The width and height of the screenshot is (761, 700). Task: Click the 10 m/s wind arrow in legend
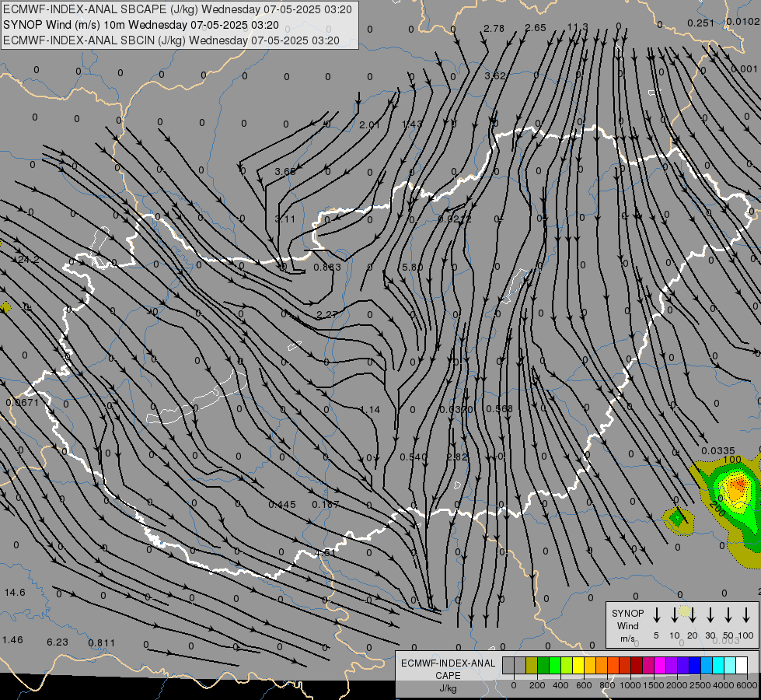click(675, 614)
